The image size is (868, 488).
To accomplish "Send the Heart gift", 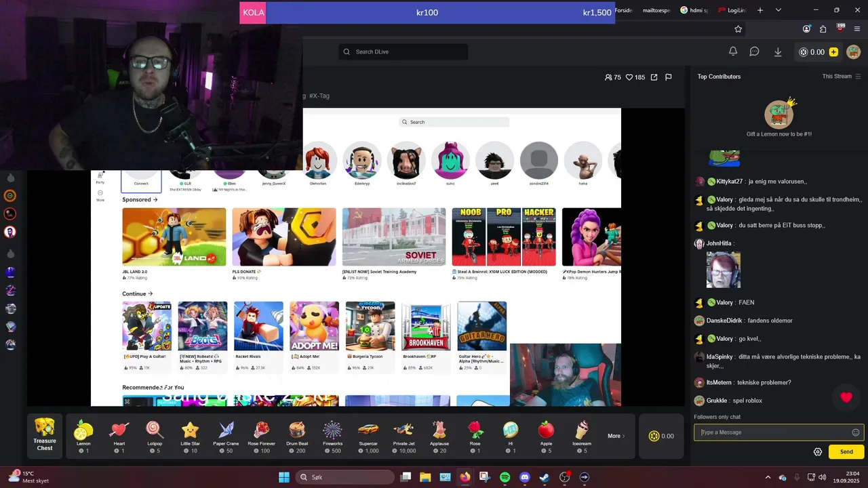I will pos(119,436).
